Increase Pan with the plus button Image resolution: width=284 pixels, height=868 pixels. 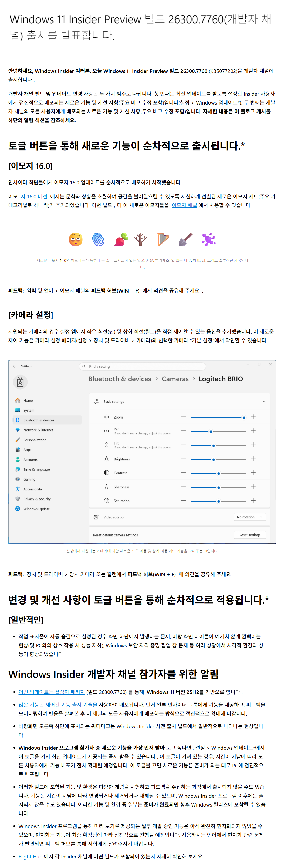[x=253, y=431]
